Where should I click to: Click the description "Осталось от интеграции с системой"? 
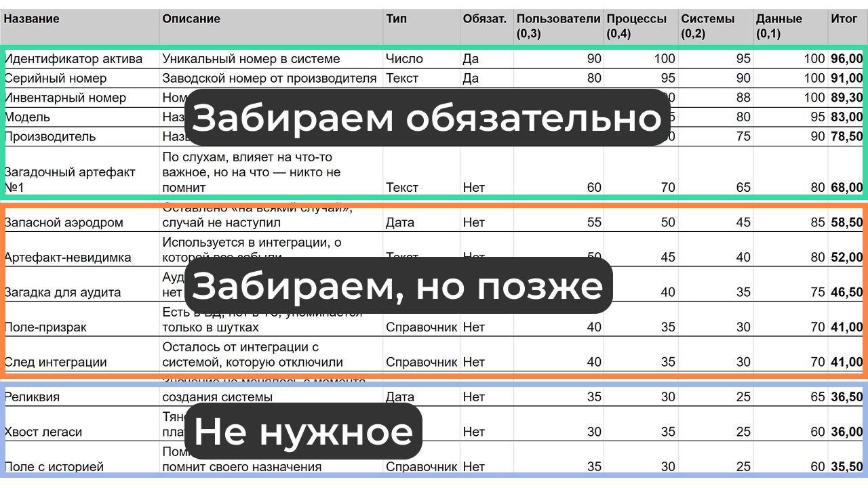(x=252, y=354)
